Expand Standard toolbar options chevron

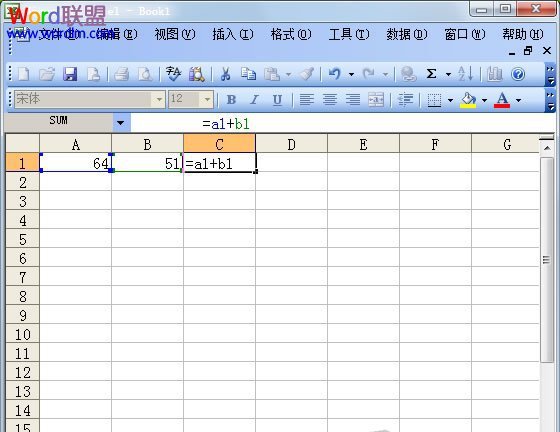click(x=550, y=74)
